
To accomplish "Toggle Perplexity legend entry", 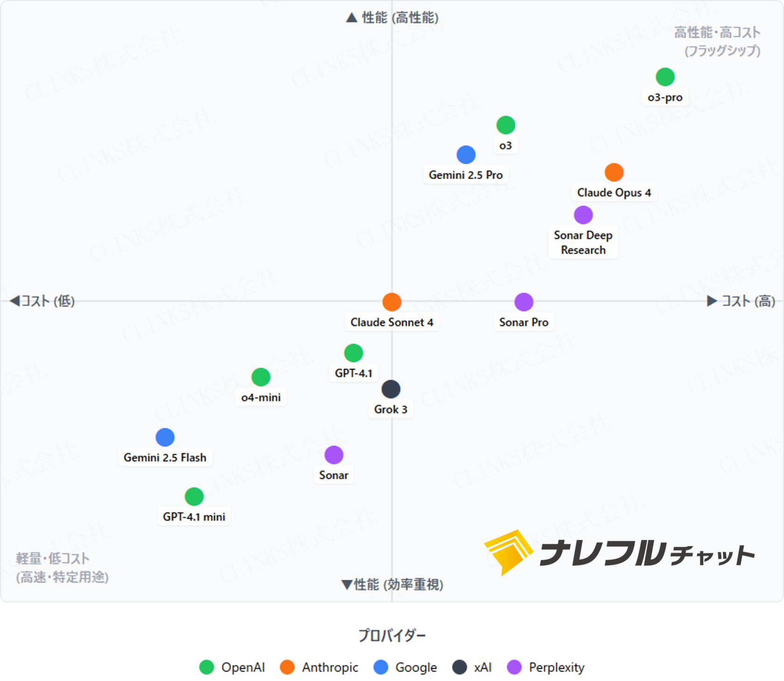I will (x=546, y=667).
